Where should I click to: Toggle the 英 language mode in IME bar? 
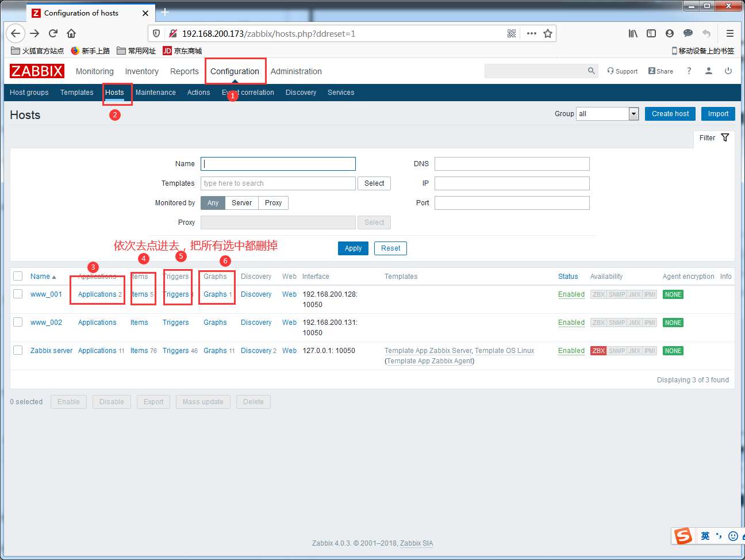tap(705, 536)
